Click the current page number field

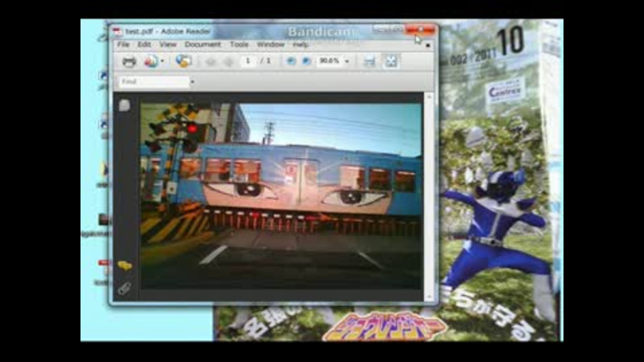tap(248, 61)
